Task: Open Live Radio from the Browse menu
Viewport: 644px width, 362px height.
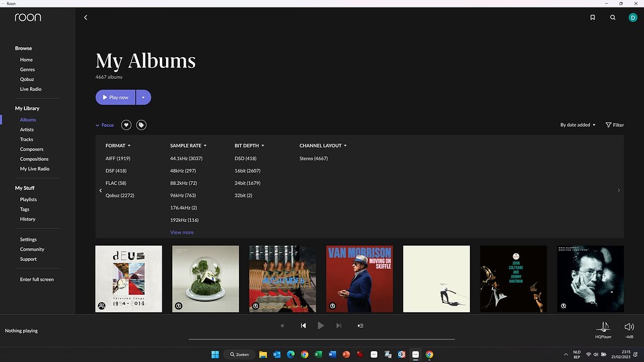Action: pyautogui.click(x=30, y=89)
